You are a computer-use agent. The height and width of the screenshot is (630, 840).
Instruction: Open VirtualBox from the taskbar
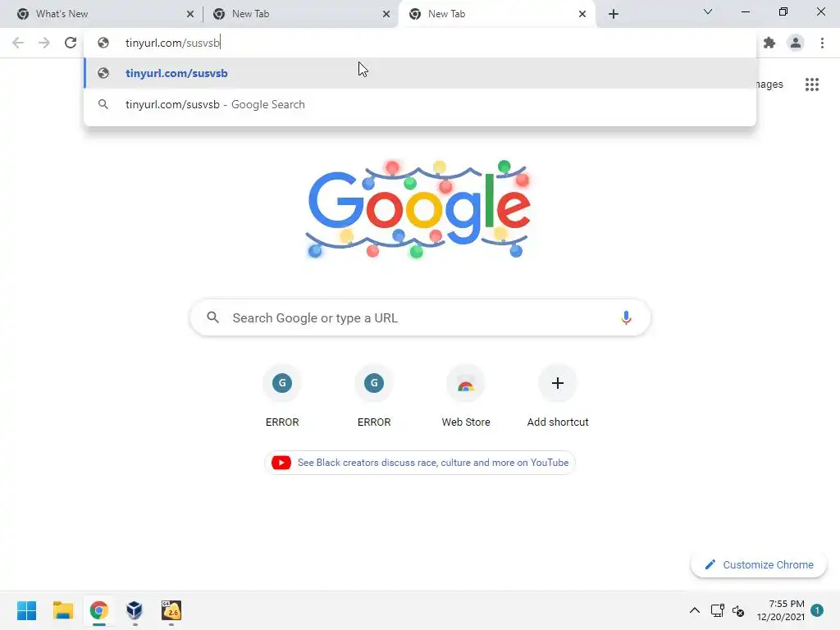click(135, 610)
